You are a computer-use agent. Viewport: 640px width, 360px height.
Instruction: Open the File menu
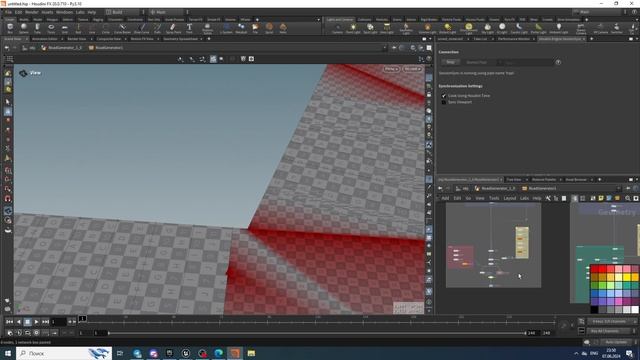[8, 12]
